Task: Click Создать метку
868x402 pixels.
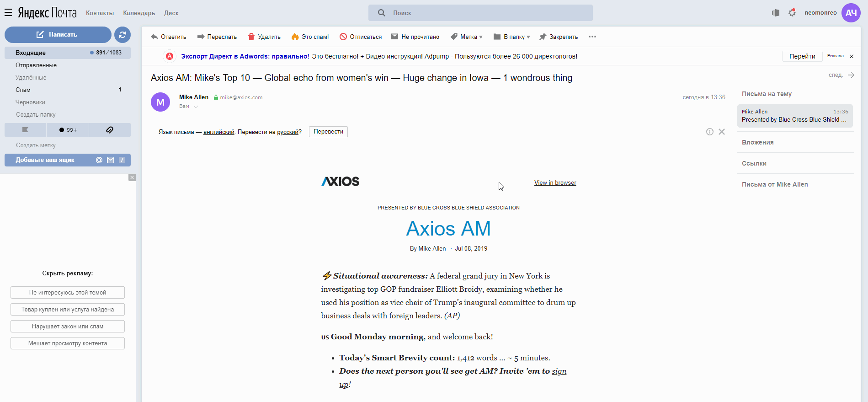Action: click(36, 145)
